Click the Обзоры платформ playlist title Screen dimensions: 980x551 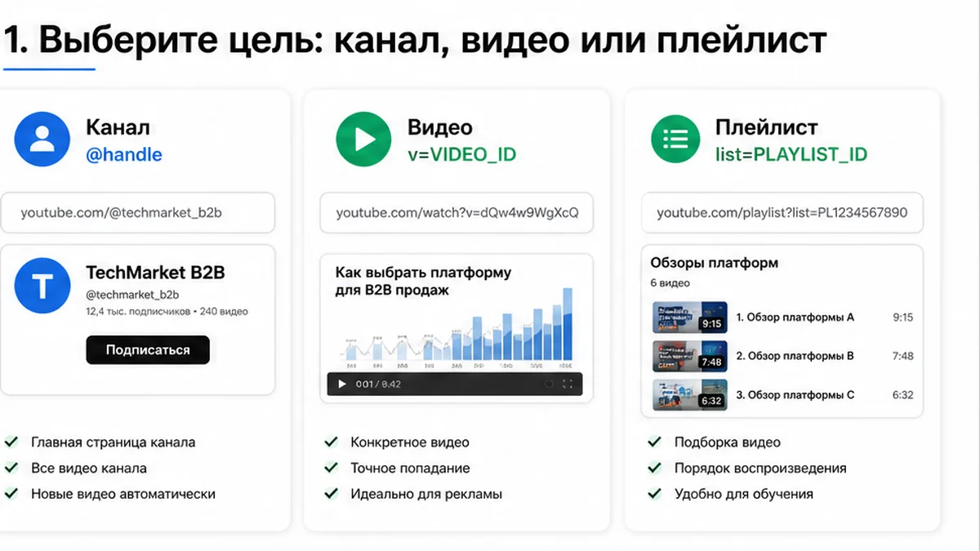715,263
